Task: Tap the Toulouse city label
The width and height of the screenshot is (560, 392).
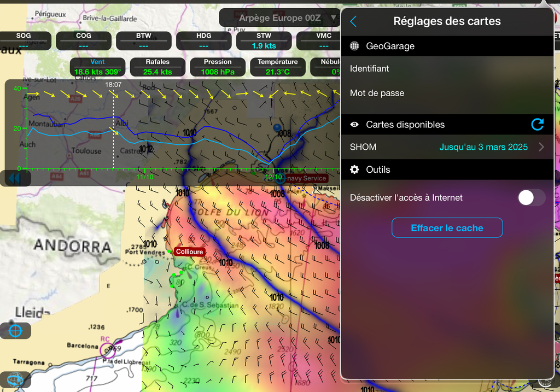Action: (x=86, y=151)
